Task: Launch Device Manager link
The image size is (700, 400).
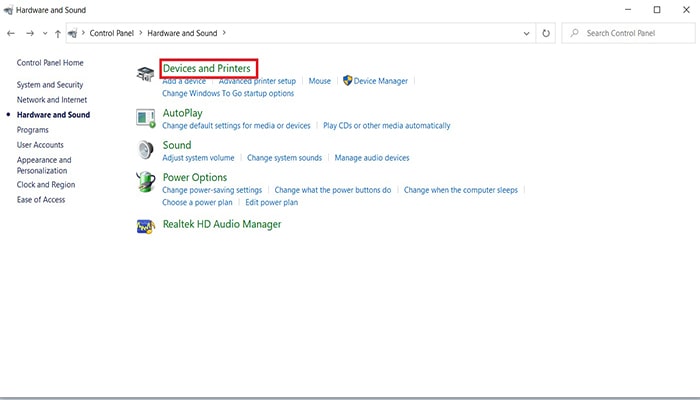Action: tap(381, 81)
